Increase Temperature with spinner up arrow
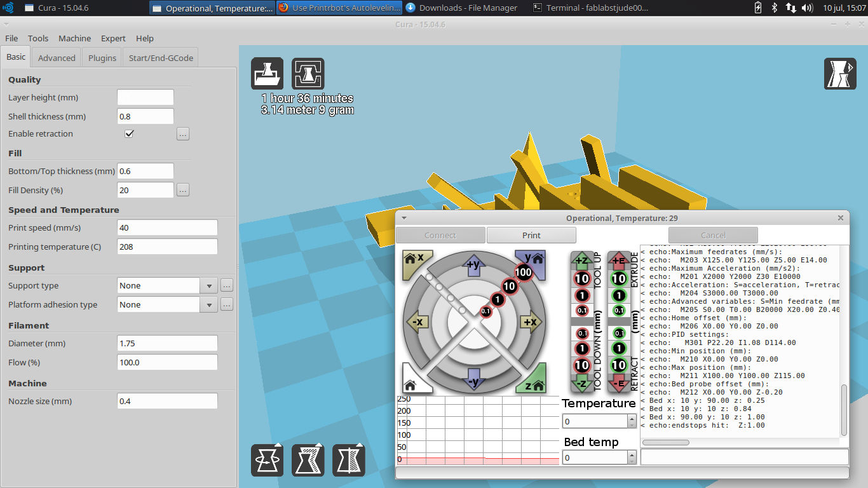 (x=632, y=418)
